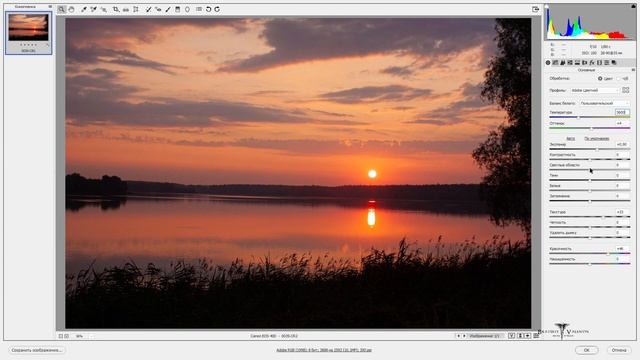Select the Crop tool
This screenshot has width=640, height=360.
[116, 9]
